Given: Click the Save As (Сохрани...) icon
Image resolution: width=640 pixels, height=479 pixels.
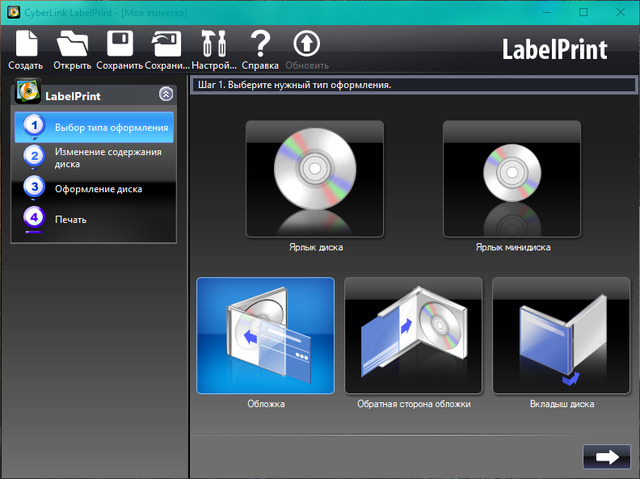Looking at the screenshot, I should coord(166,45).
